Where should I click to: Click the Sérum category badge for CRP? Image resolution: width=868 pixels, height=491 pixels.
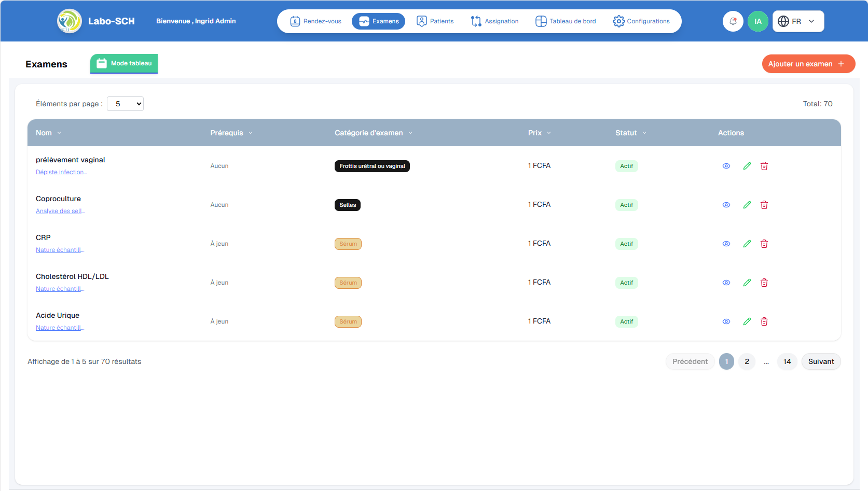[x=348, y=244]
